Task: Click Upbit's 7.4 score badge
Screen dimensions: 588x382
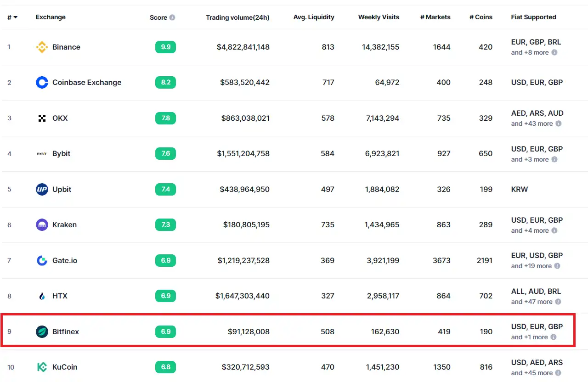Action: [165, 189]
